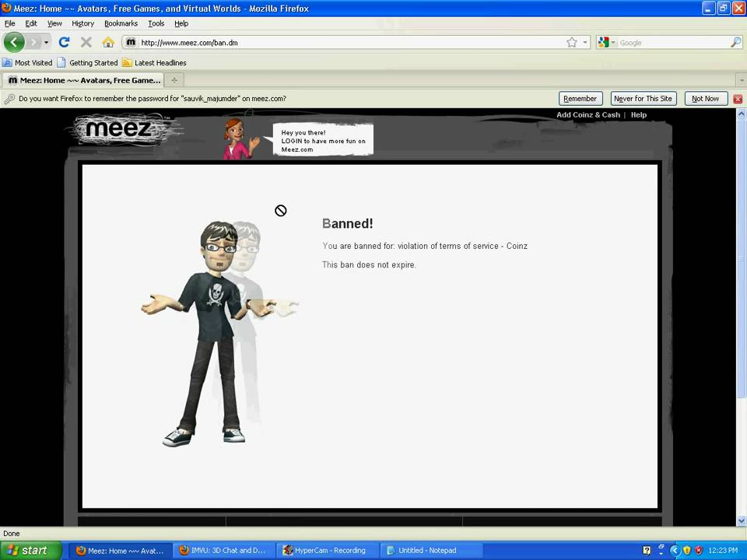Screen dimensions: 747x560
Task: Open the File menu
Action: [9, 23]
